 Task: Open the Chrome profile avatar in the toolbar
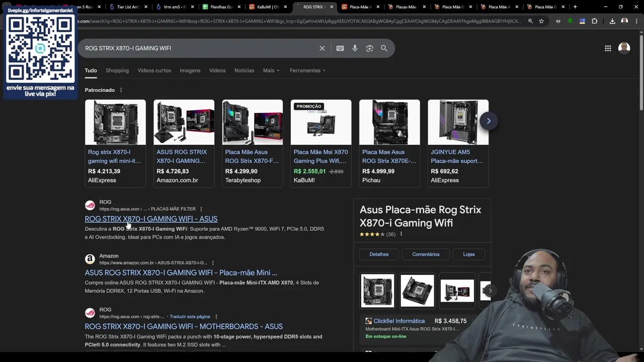pos(624,21)
